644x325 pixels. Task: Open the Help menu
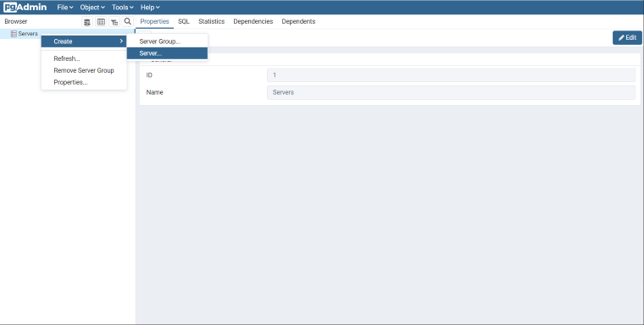coord(150,8)
